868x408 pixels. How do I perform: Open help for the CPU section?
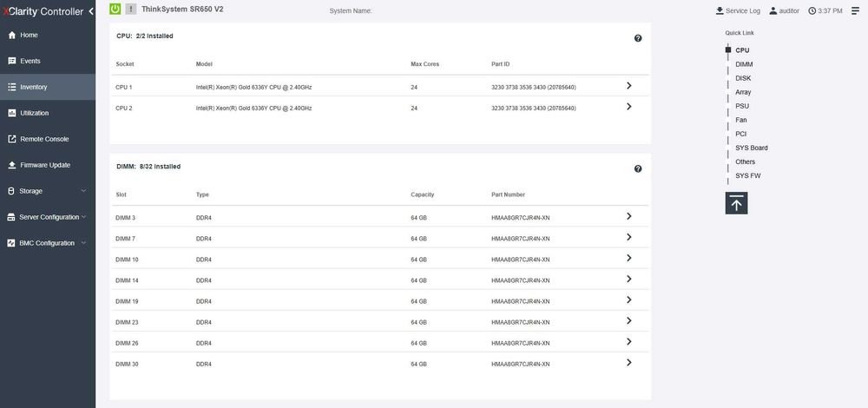(638, 38)
